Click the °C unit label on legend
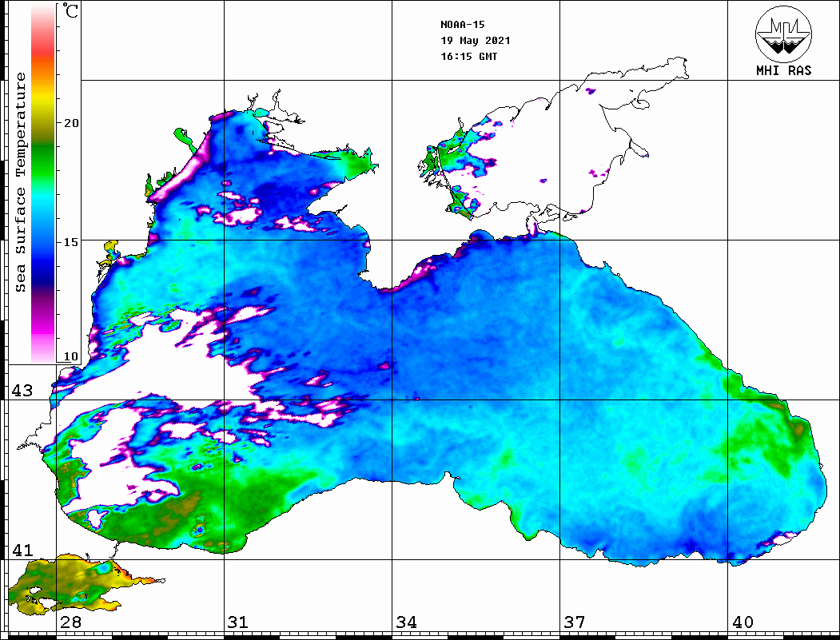Screen dimensions: 840x640 70,10
